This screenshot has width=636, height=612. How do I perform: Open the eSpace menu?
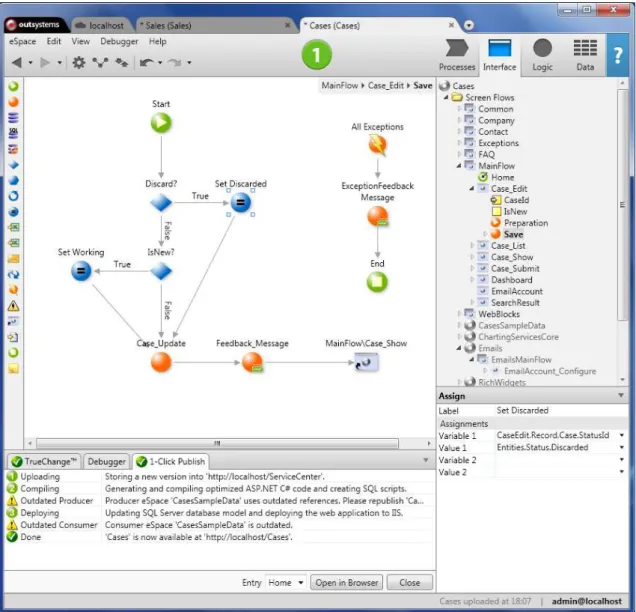tap(23, 41)
